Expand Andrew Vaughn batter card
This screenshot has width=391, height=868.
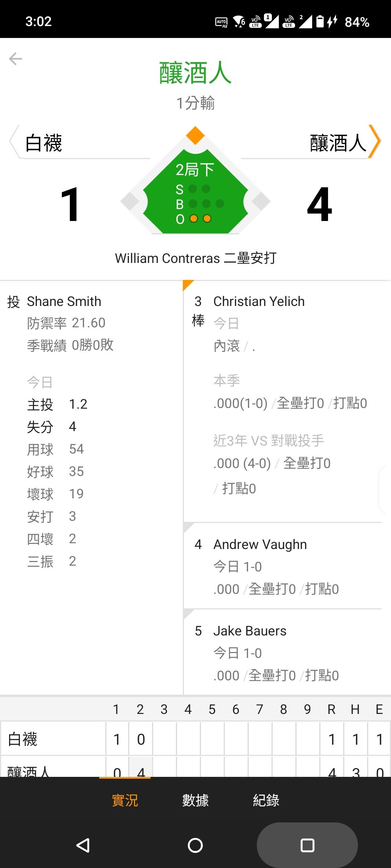pyautogui.click(x=282, y=566)
